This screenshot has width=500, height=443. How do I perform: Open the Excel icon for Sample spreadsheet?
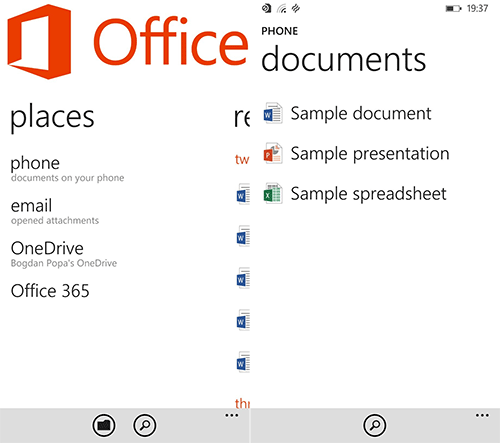tap(273, 193)
